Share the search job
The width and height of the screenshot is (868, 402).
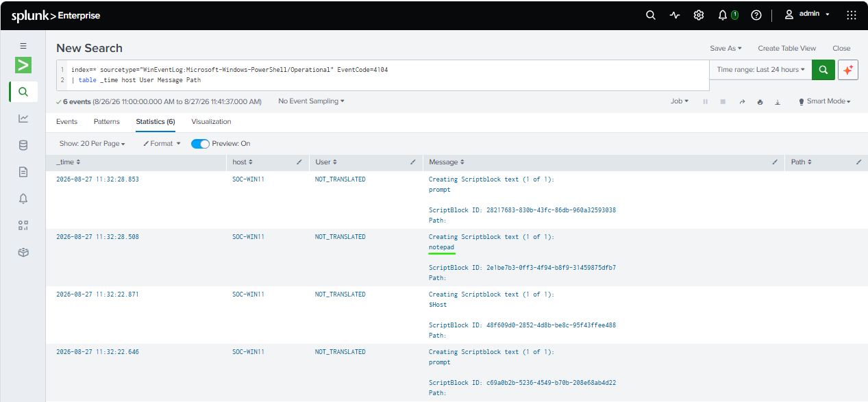click(x=741, y=101)
